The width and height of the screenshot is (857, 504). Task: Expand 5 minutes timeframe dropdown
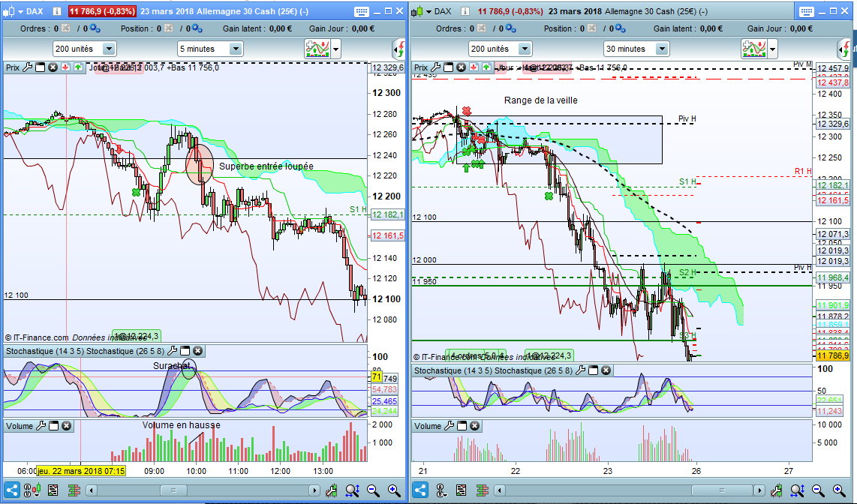click(x=236, y=49)
